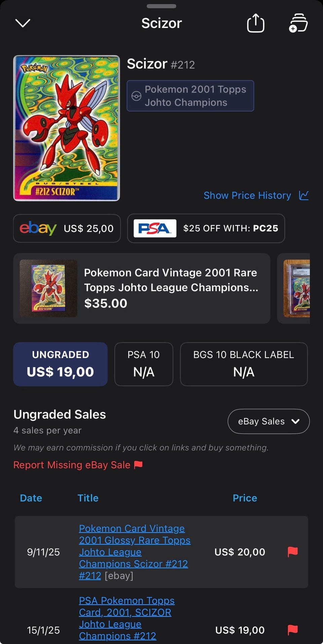The height and width of the screenshot is (644, 323).
Task: Select the PSA 10 price tab
Action: point(144,364)
